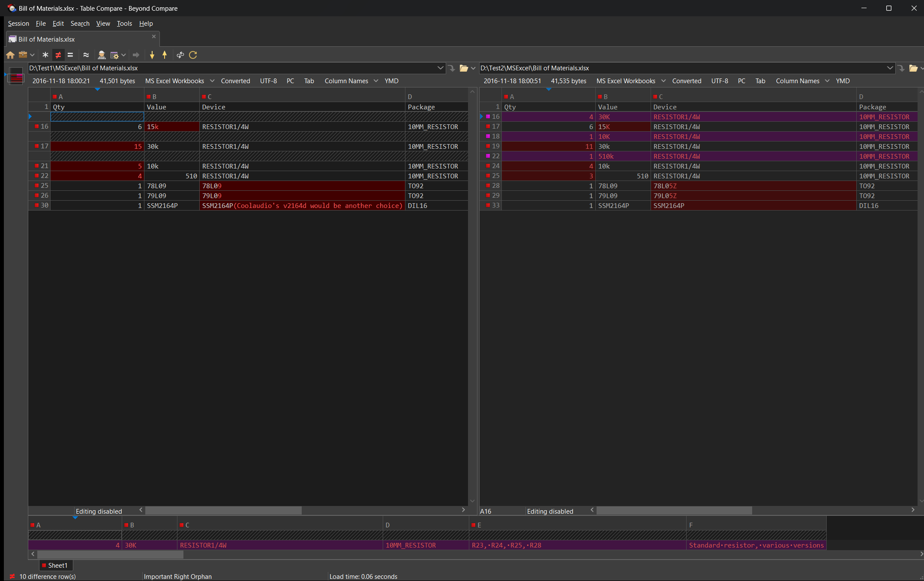Click the grayed copy-to-right arrow
The width and height of the screenshot is (924, 581).
(x=136, y=55)
